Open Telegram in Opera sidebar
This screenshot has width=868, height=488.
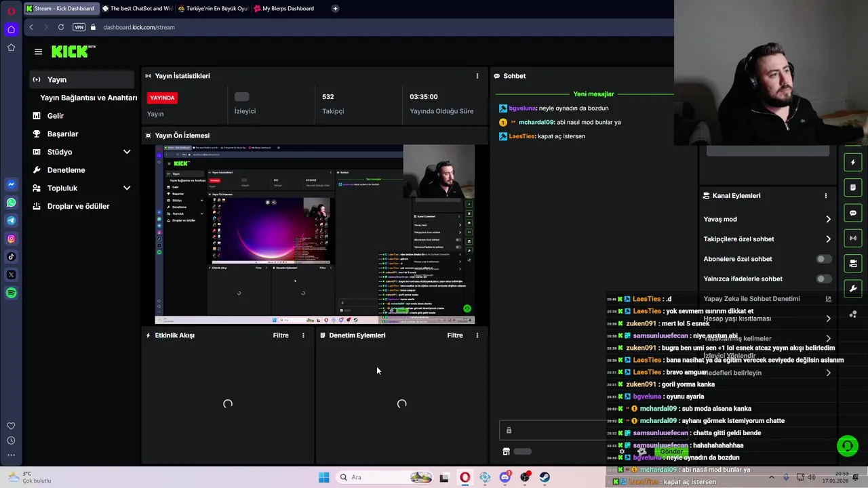[x=11, y=220]
